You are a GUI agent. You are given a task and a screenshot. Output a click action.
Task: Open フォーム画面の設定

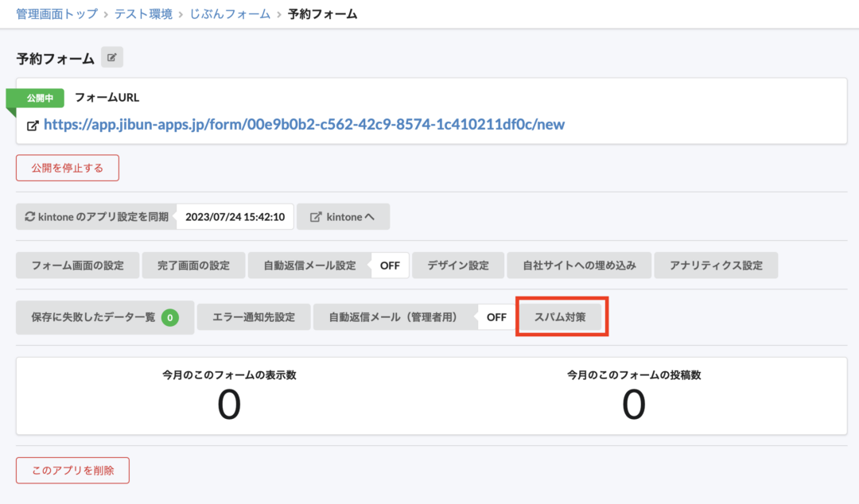tap(78, 266)
